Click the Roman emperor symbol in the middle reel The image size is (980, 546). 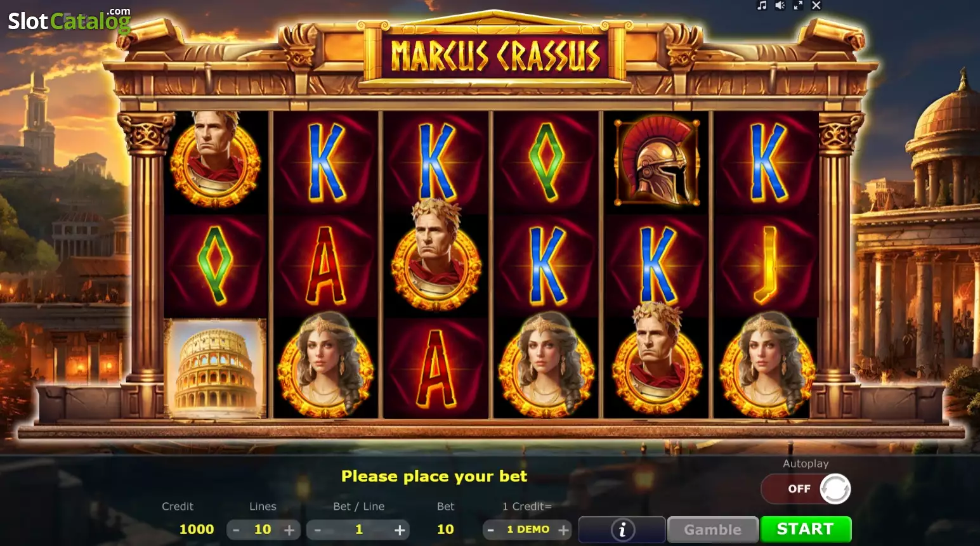click(436, 256)
